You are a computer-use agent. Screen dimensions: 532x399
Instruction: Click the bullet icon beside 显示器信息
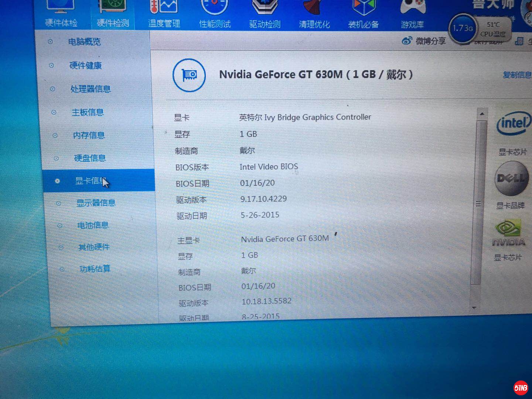[x=58, y=204]
